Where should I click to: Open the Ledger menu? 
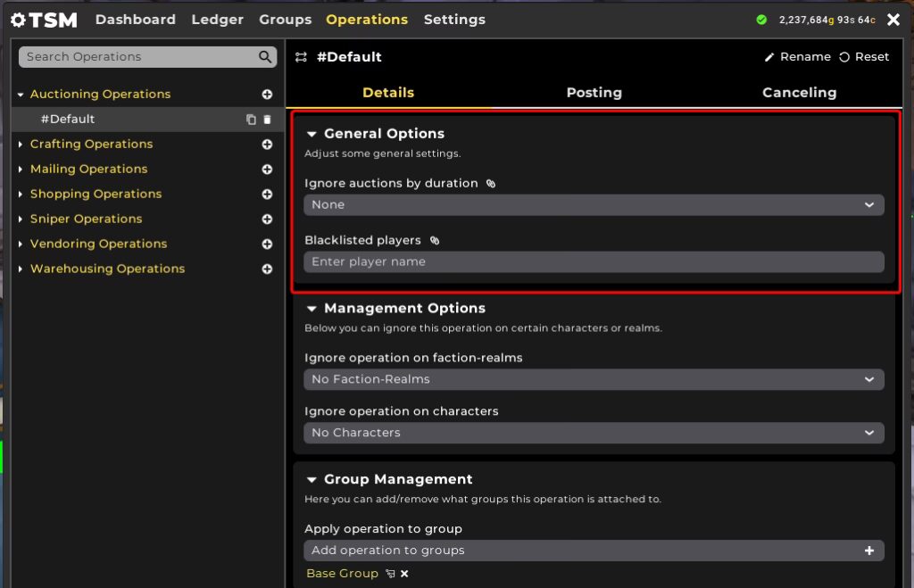[217, 20]
